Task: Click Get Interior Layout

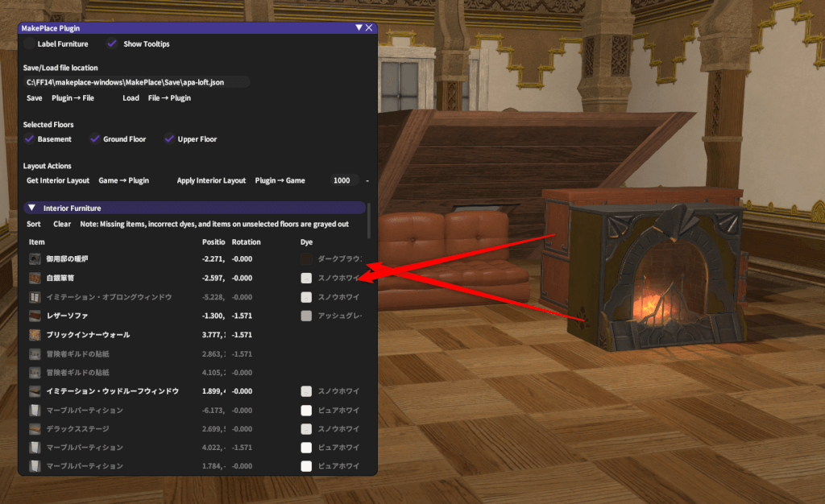Action: (58, 180)
